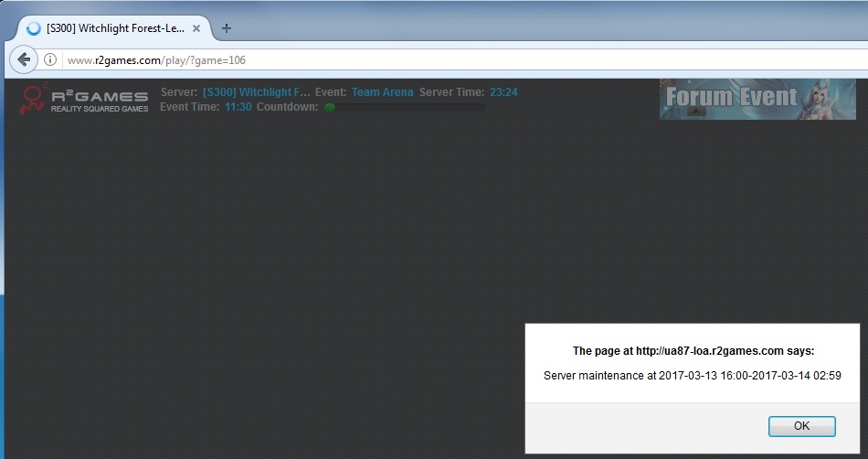Click the loading spinner icon on the tab
This screenshot has width=868, height=459.
tap(34, 28)
